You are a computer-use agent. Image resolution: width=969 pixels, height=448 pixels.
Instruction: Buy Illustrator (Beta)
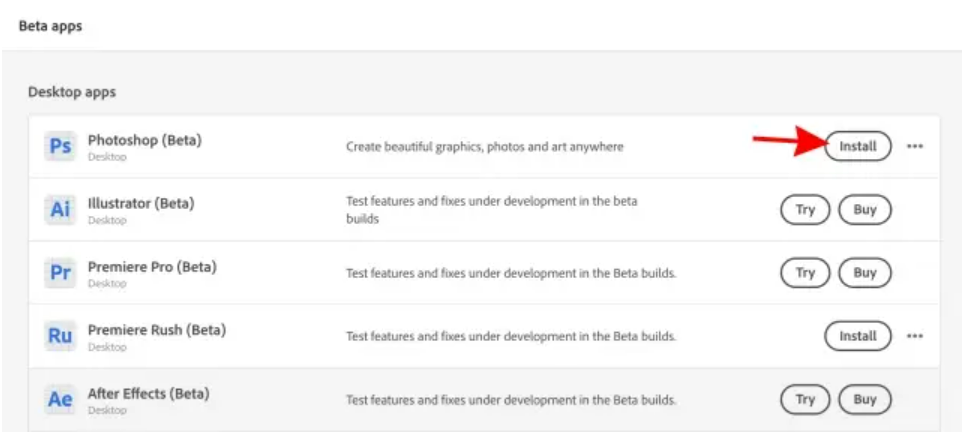(865, 210)
